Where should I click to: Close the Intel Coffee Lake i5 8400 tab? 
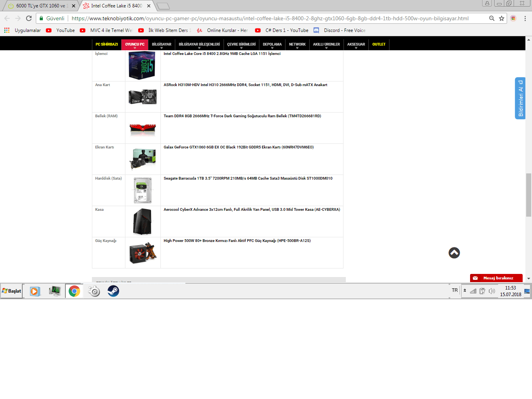(149, 6)
